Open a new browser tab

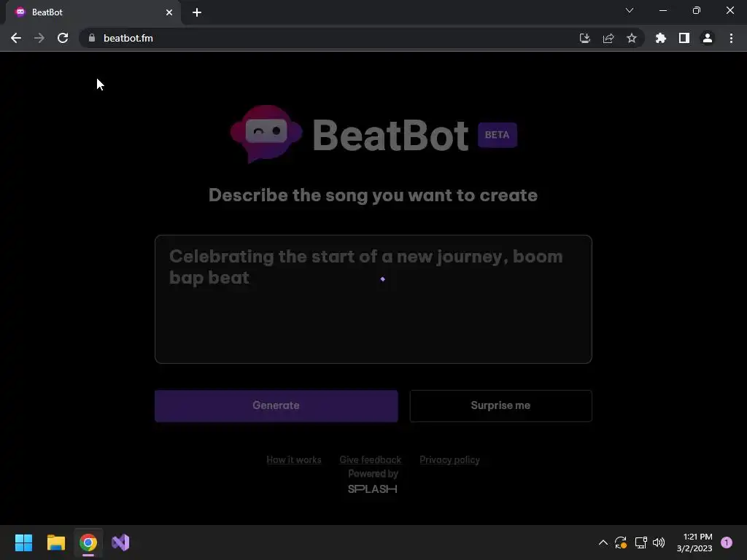197,12
